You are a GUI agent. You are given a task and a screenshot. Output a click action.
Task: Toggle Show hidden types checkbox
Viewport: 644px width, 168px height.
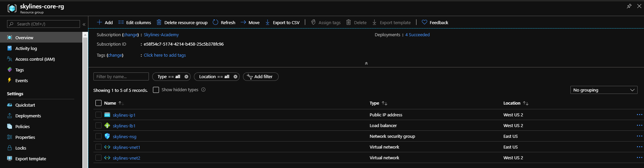[156, 90]
